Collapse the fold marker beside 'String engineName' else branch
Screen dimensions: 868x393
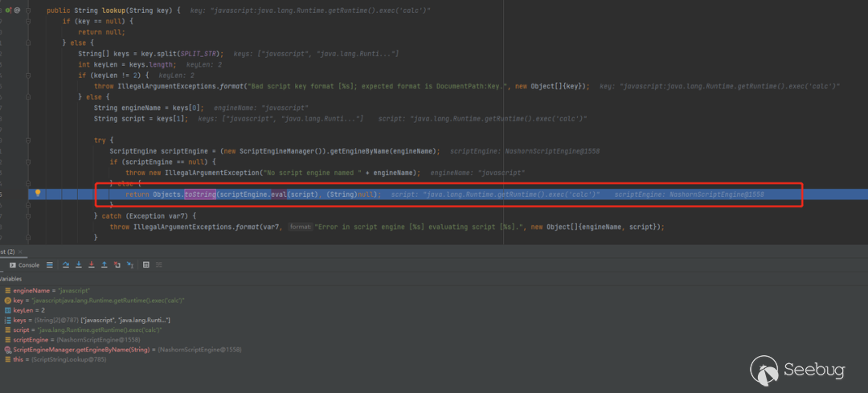(x=28, y=96)
